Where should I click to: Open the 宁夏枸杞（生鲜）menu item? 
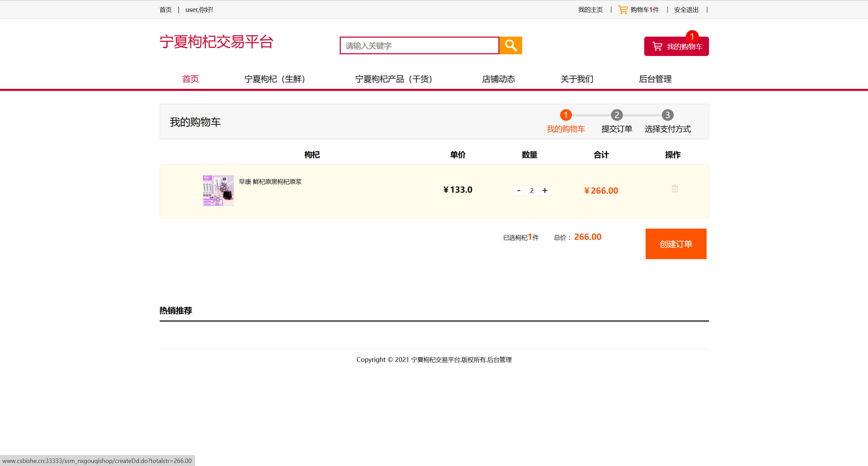coord(275,79)
